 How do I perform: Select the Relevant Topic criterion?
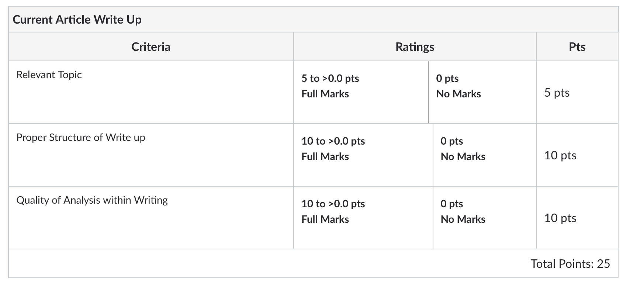(x=49, y=75)
